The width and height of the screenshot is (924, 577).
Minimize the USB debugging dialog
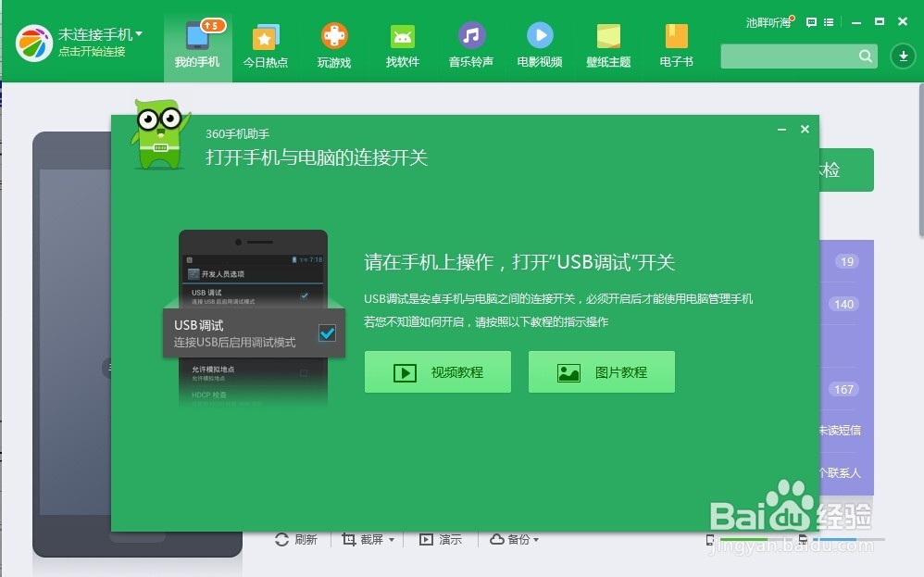tap(782, 129)
